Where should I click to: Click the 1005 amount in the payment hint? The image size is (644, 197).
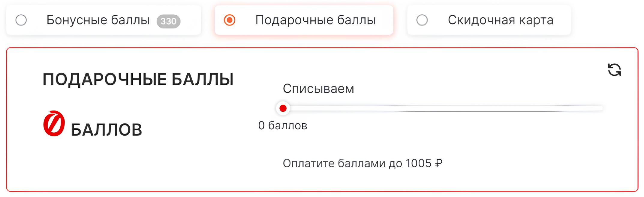(x=418, y=163)
